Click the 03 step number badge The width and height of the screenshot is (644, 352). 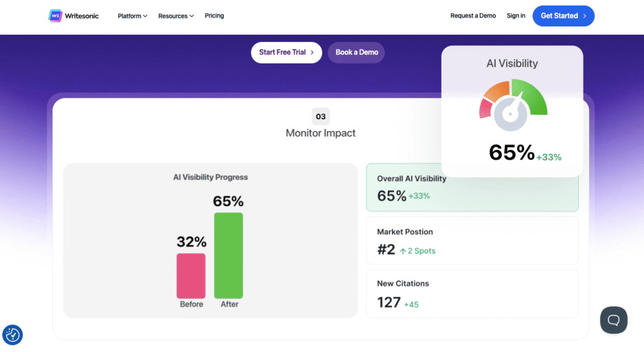click(321, 116)
